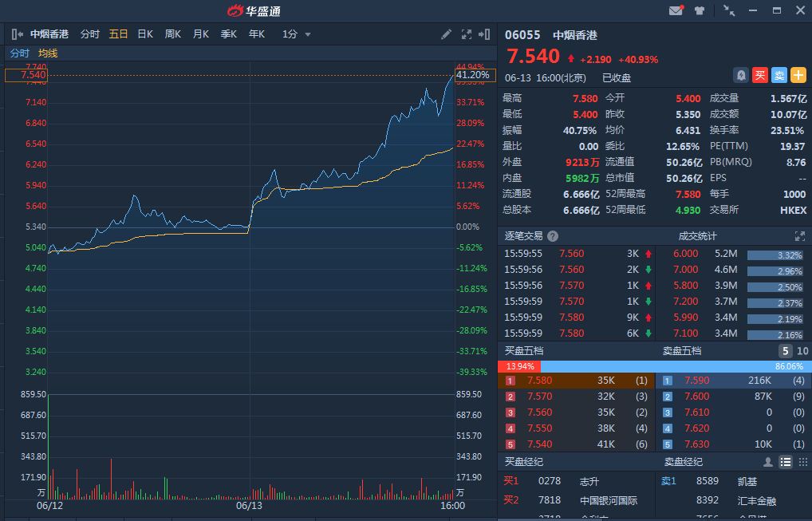The height and width of the screenshot is (521, 812).
Task: Switch to the 季K chart tab
Action: pos(228,34)
